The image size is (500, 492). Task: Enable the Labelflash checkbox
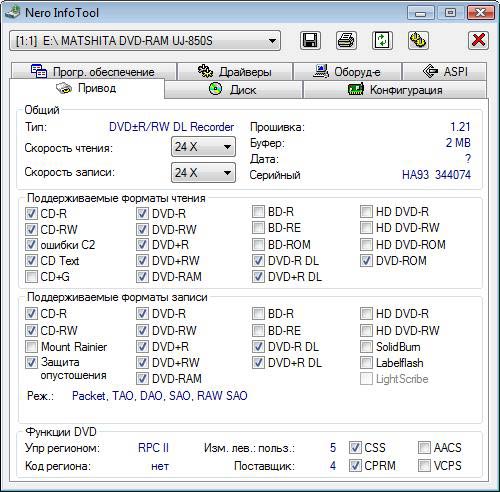click(366, 363)
